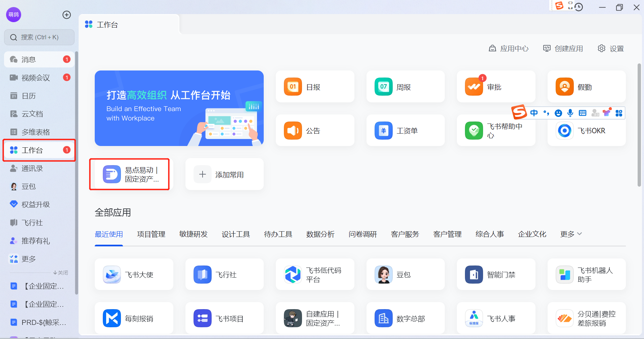This screenshot has height=339, width=644.
Task: Open the Sogou IME soft keyboard icon
Action: click(x=583, y=113)
